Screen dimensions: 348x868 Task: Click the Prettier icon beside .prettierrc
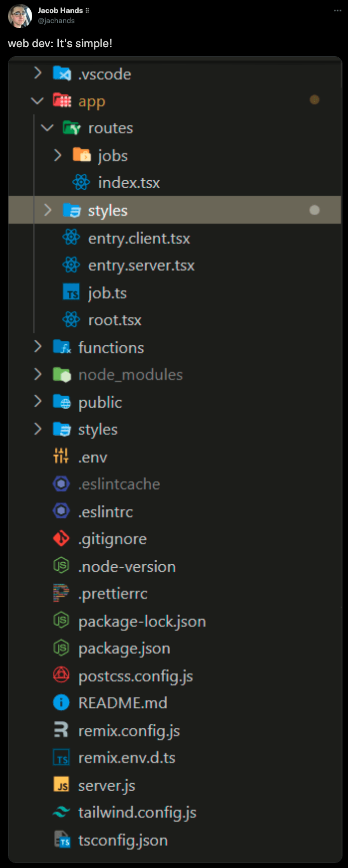coord(61,593)
